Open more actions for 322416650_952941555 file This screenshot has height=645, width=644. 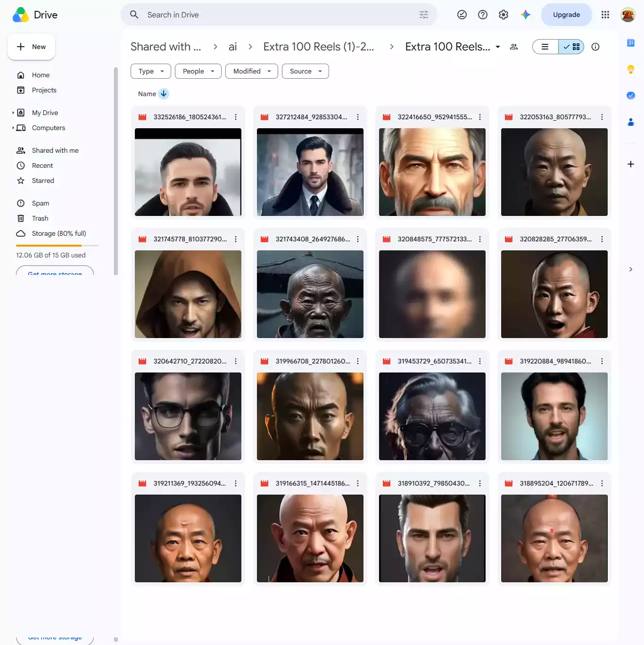click(x=480, y=117)
